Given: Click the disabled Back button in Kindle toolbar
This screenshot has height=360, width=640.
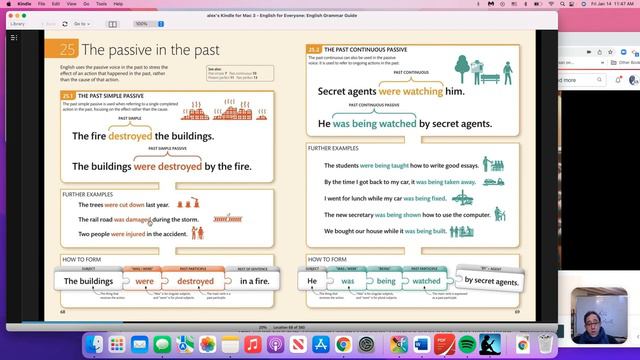Looking at the screenshot, I should [49, 24].
